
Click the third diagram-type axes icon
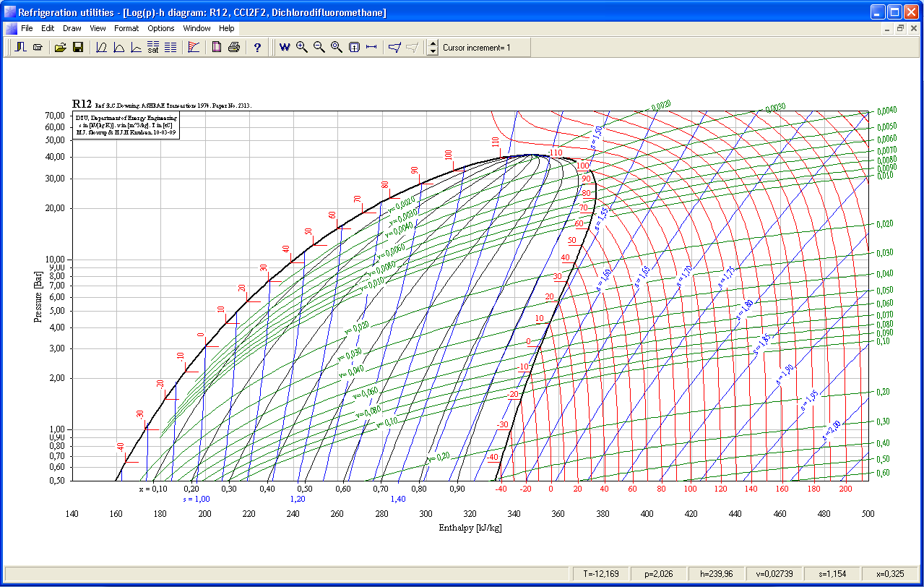tap(136, 47)
